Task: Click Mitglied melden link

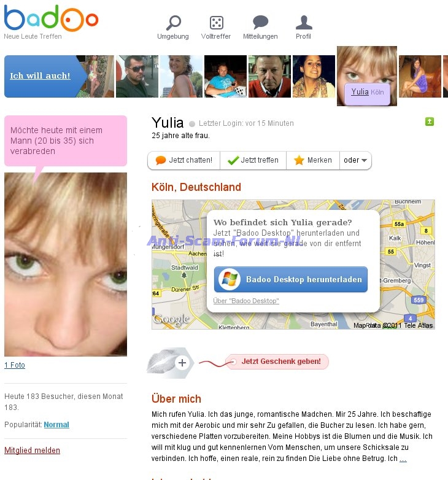Action: pyautogui.click(x=32, y=451)
